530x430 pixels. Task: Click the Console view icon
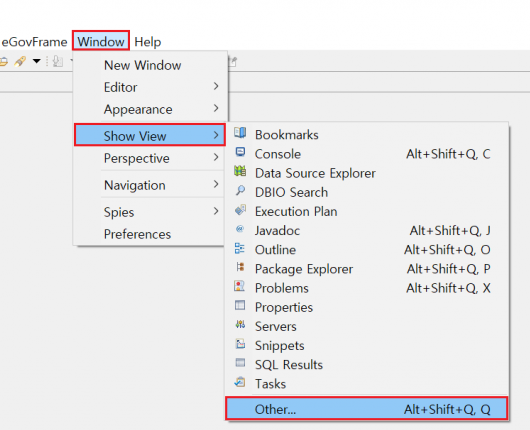click(240, 152)
